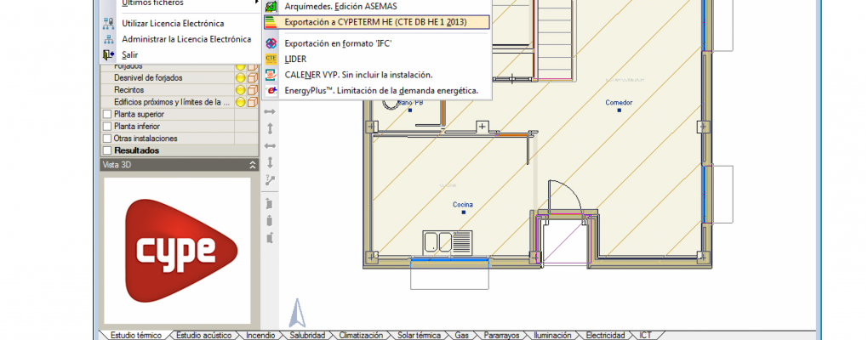Image resolution: width=868 pixels, height=340 pixels.
Task: Go to the Iluminación tab
Action: (552, 335)
